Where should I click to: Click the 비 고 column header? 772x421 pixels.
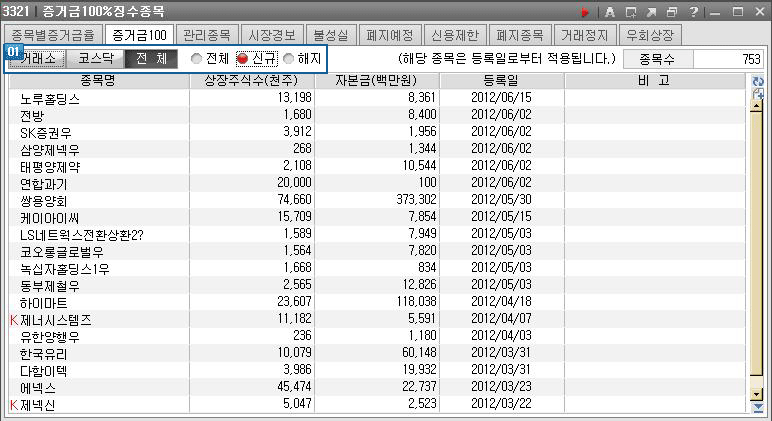655,81
